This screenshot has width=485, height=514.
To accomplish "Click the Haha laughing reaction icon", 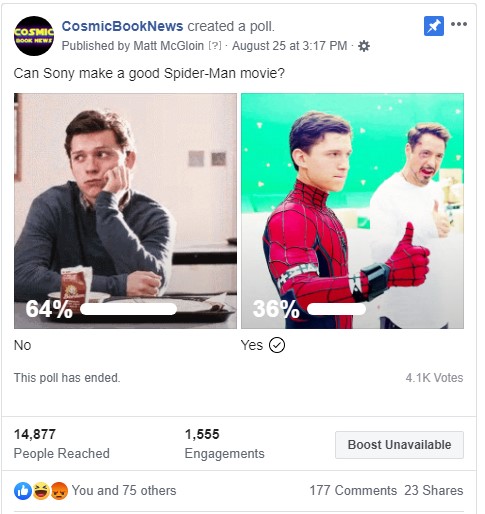I will 41,491.
